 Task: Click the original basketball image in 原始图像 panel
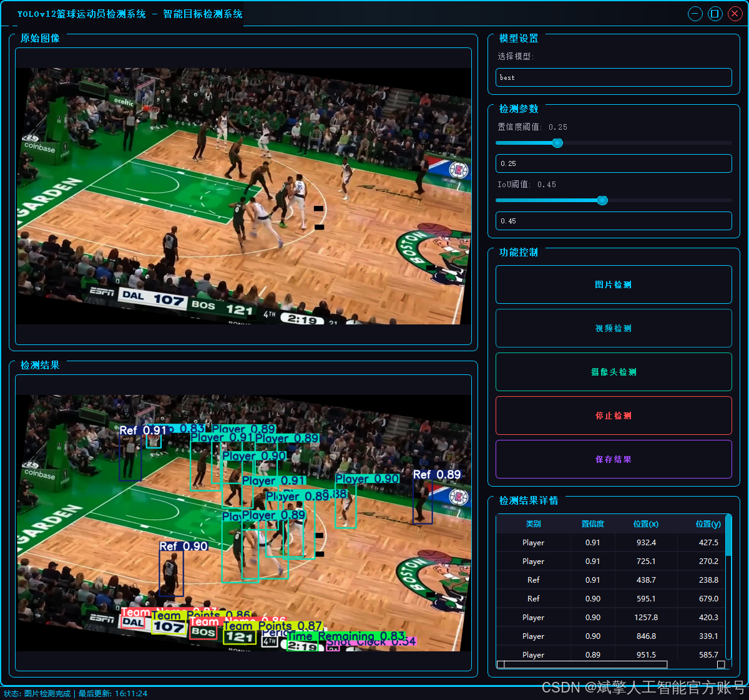243,196
